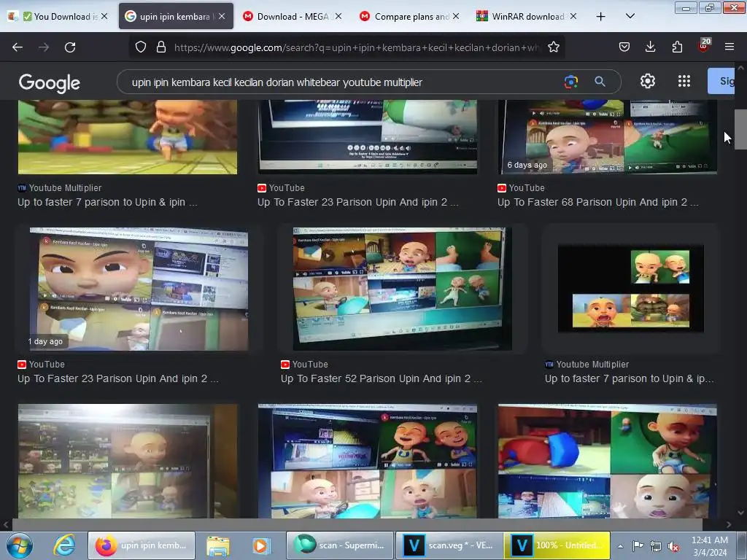
Task: Open the Firefox extensions menu
Action: pos(677,47)
